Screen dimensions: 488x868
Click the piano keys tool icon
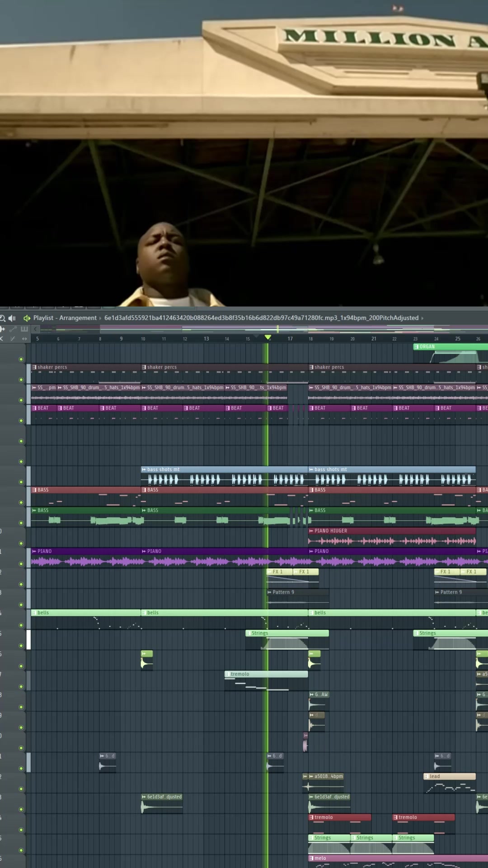pyautogui.click(x=24, y=329)
